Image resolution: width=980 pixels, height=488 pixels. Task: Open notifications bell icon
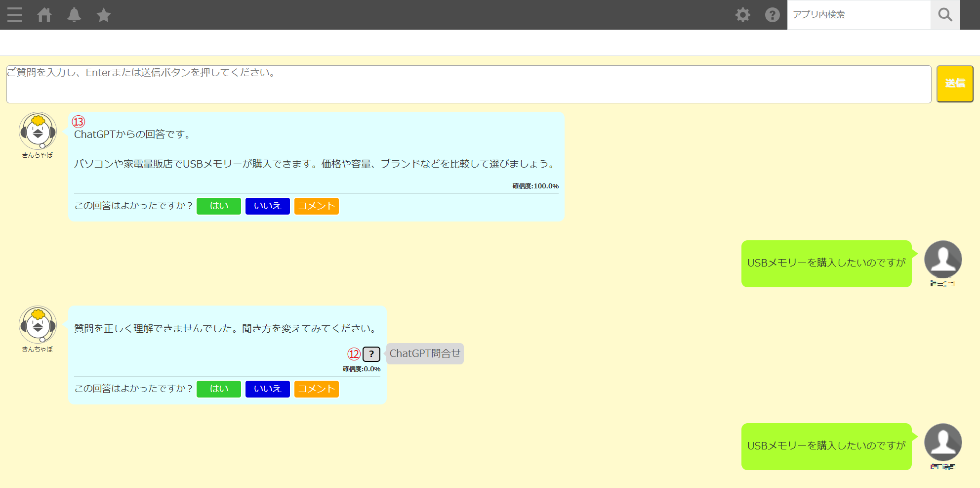[74, 15]
